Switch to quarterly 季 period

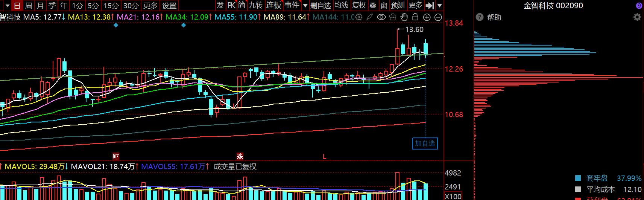(52, 6)
